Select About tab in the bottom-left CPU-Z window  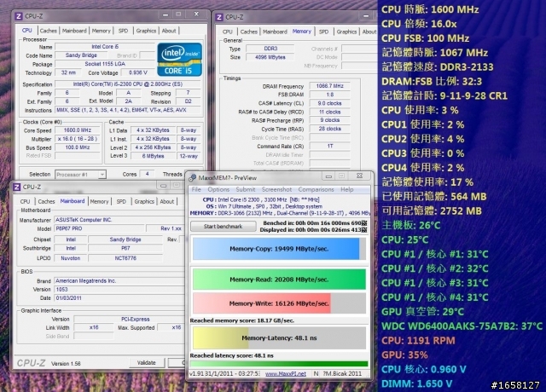click(x=167, y=201)
